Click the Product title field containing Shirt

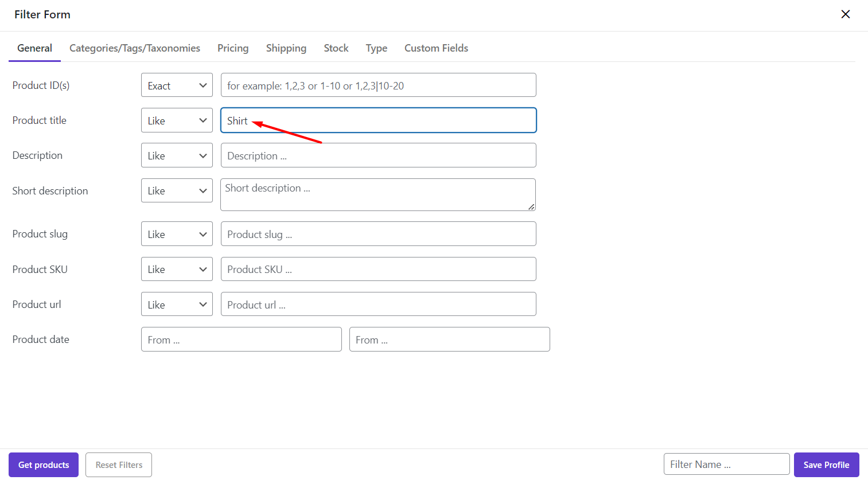(379, 120)
